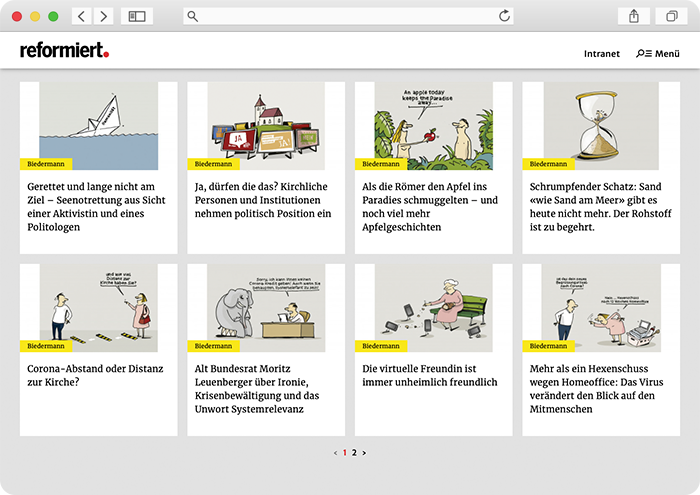Image resolution: width=700 pixels, height=495 pixels.
Task: Open the home office back pain cartoon
Action: click(601, 308)
